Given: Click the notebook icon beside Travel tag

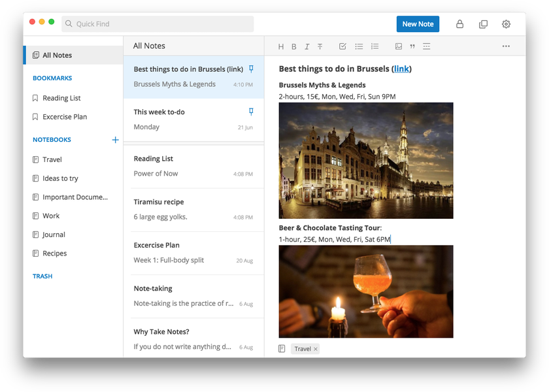Looking at the screenshot, I should [282, 349].
